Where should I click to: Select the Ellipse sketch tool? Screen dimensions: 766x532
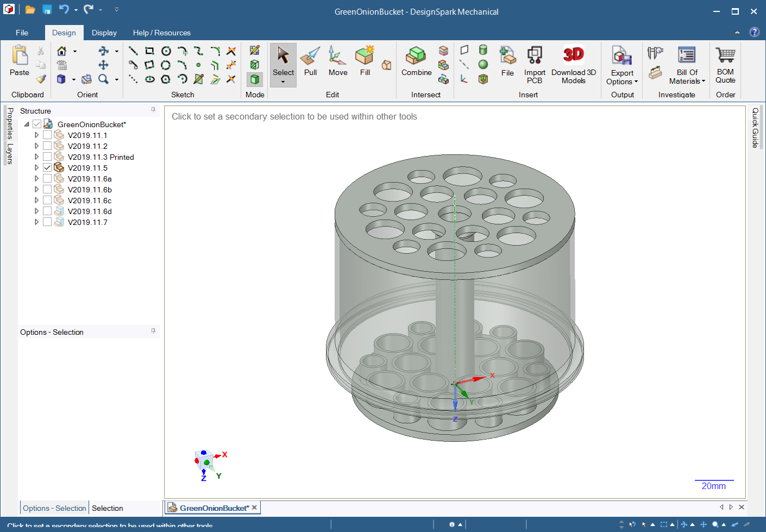[x=149, y=79]
